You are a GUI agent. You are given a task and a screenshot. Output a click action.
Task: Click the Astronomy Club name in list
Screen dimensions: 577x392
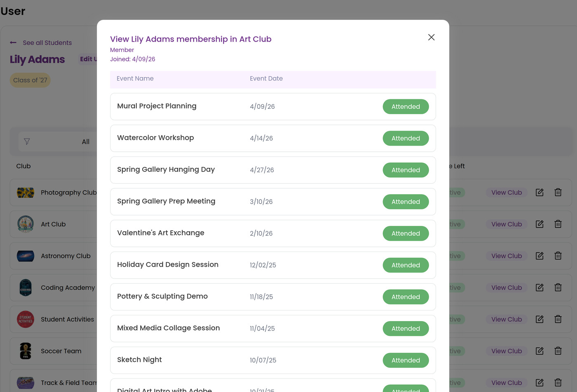coord(66,256)
